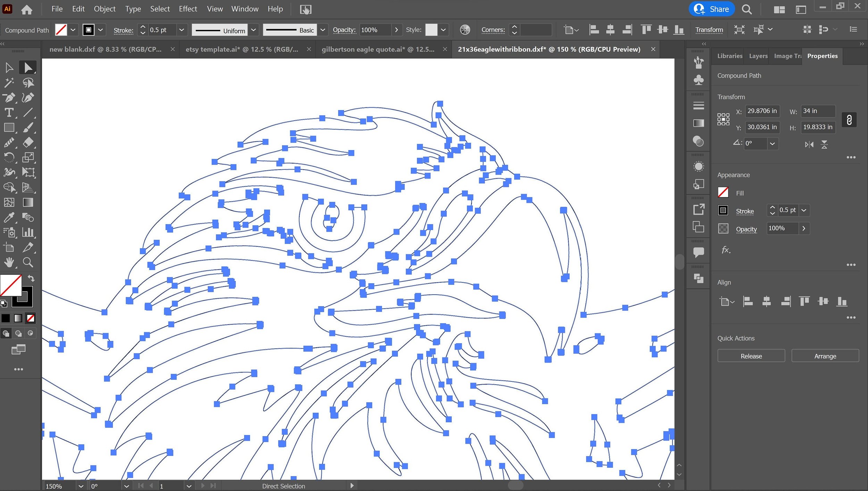Open graphic Style dropdown
Screen dimensions: 868x491
click(x=443, y=30)
